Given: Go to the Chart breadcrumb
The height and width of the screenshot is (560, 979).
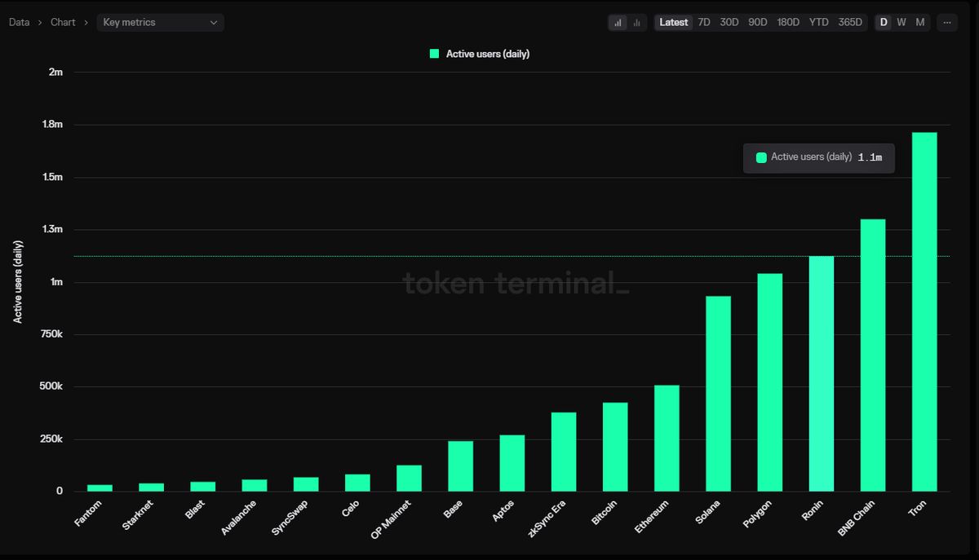Looking at the screenshot, I should [x=63, y=23].
